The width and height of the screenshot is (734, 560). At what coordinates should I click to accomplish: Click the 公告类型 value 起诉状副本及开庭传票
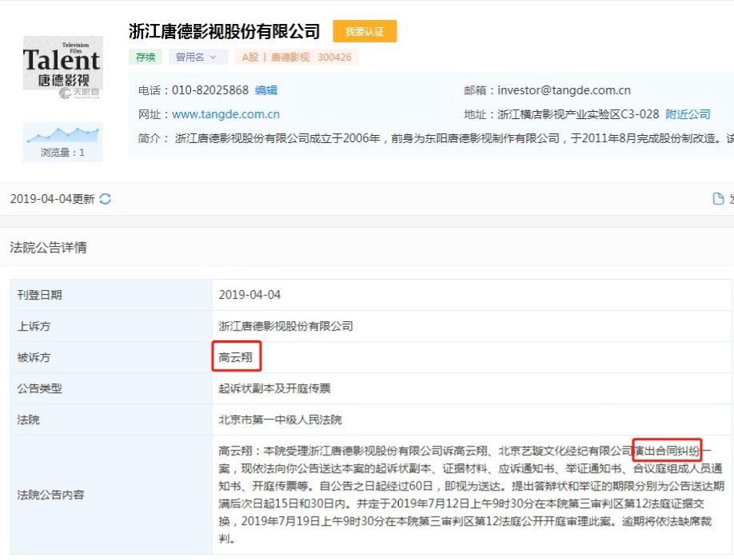[275, 388]
